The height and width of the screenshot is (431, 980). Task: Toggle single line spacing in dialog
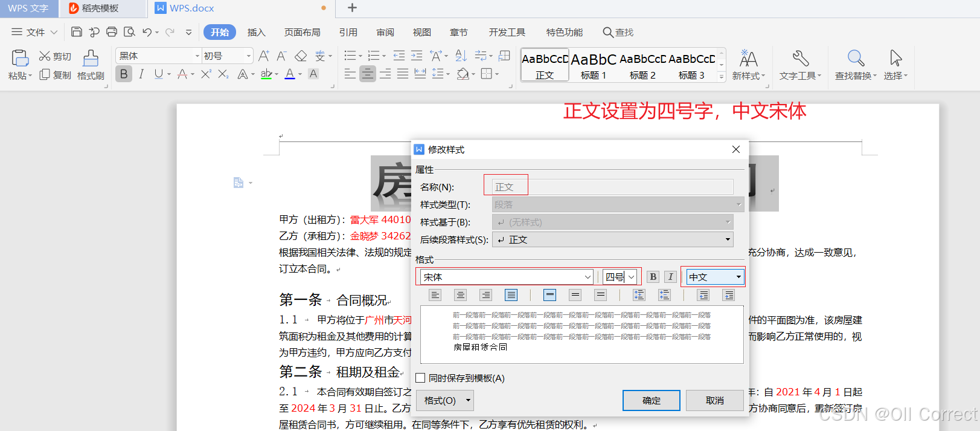click(549, 295)
